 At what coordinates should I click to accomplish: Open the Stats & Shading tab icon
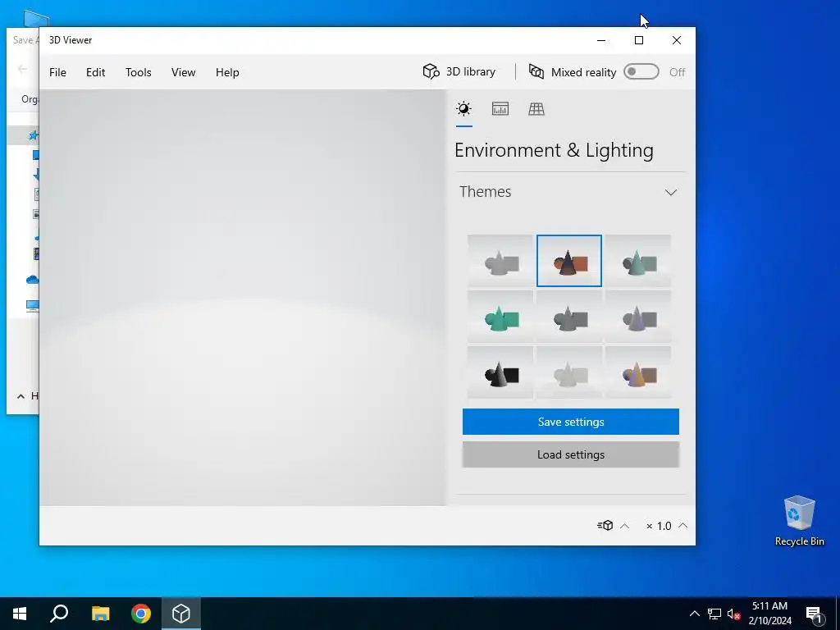[x=500, y=109]
